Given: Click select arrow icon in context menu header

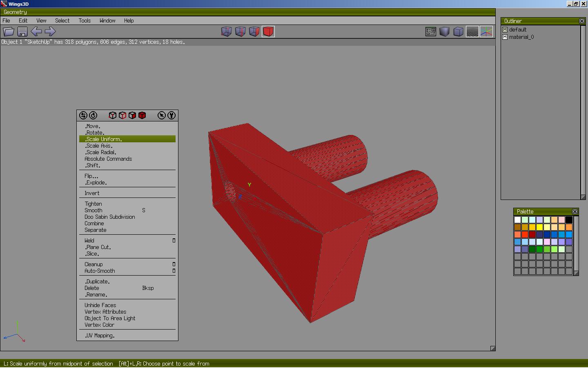Looking at the screenshot, I should 162,115.
